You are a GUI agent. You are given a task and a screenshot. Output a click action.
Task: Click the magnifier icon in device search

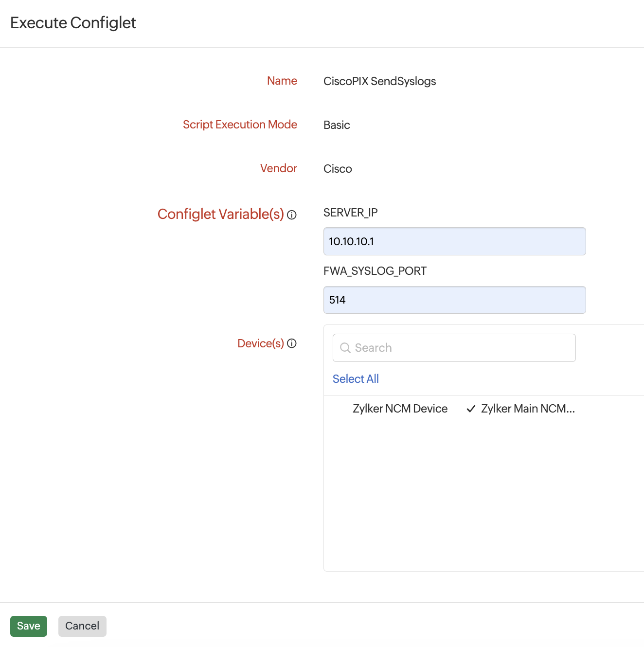(x=345, y=348)
